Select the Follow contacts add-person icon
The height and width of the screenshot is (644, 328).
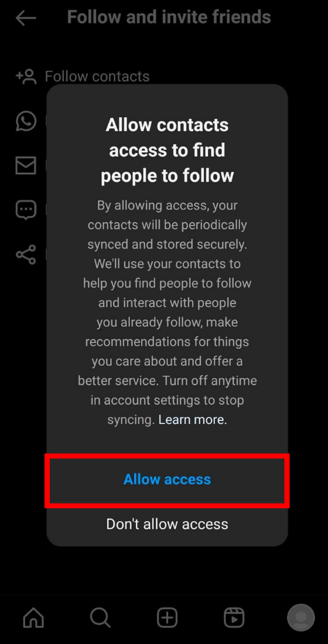coord(26,76)
